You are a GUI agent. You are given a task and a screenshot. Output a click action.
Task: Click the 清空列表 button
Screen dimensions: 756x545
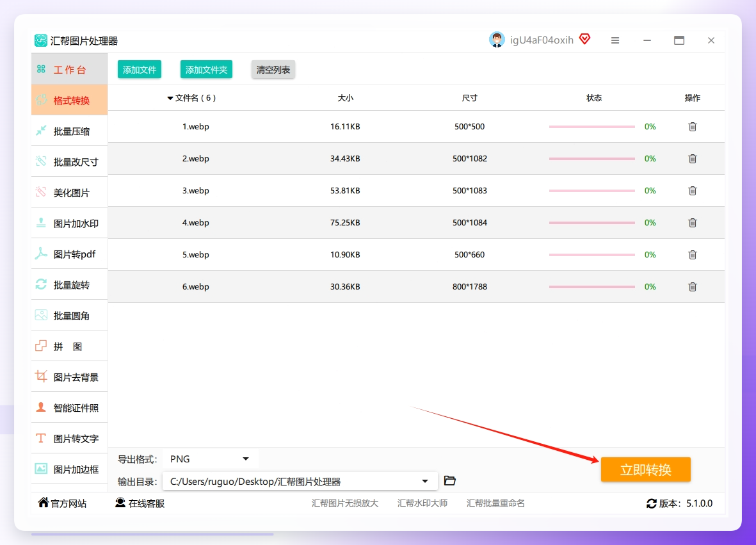point(273,69)
